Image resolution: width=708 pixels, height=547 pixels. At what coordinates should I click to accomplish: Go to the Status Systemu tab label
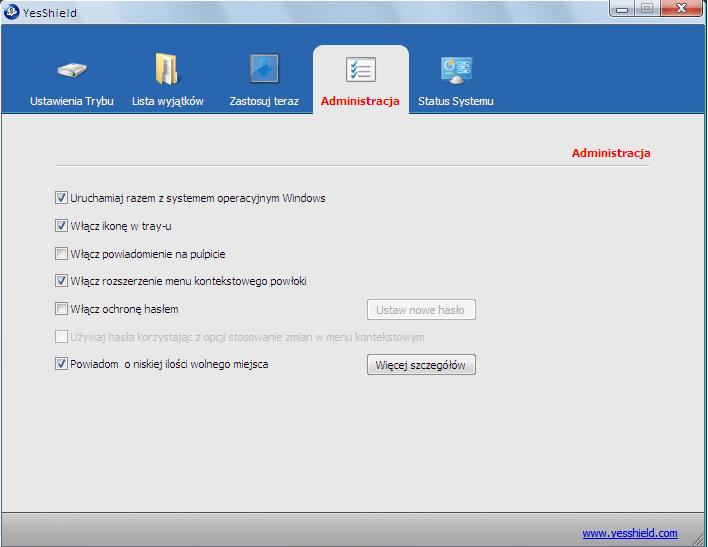point(456,101)
